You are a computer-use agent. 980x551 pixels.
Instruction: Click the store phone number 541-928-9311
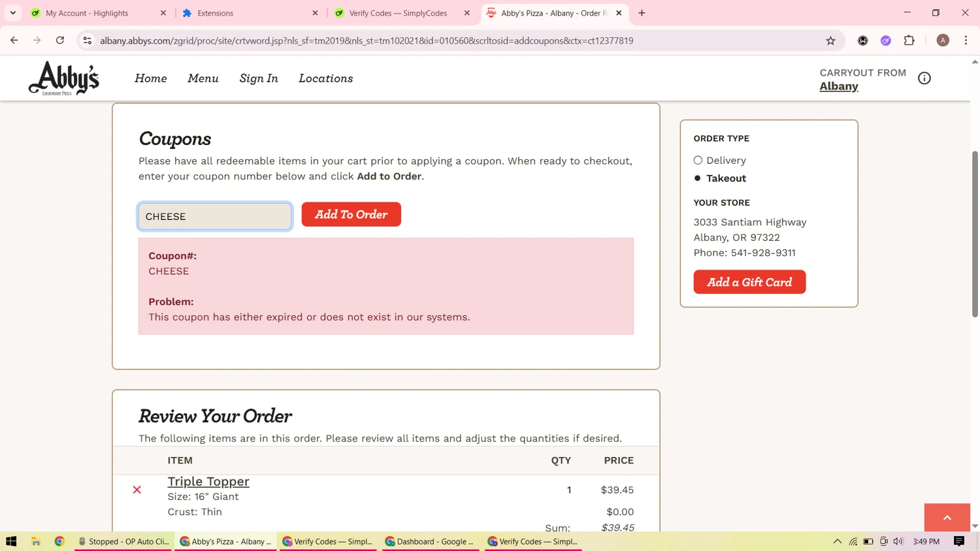pyautogui.click(x=763, y=253)
